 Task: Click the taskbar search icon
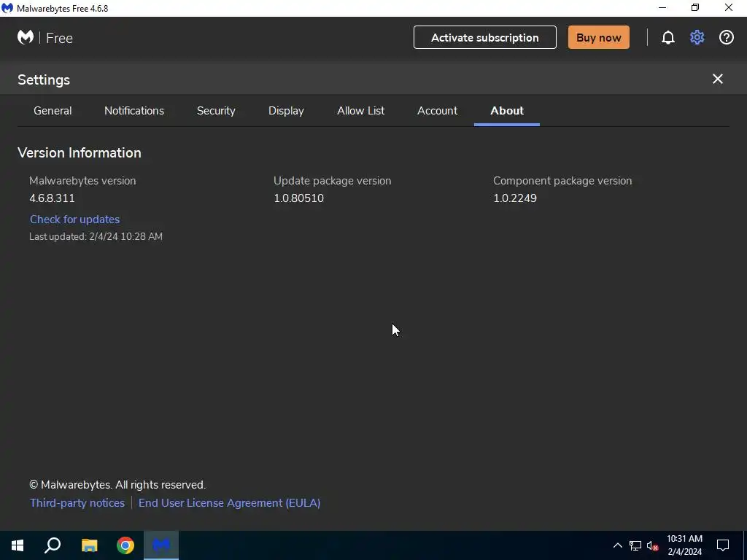click(53, 545)
